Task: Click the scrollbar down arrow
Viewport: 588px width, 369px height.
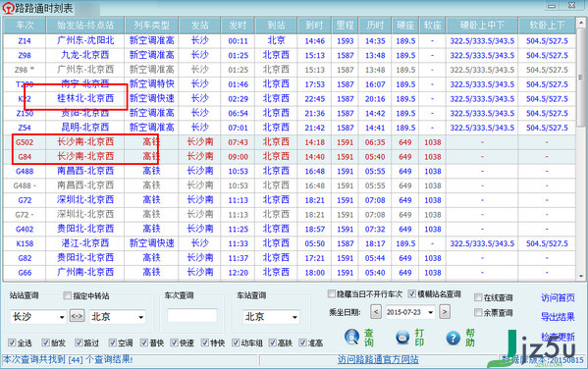Action: click(x=581, y=276)
